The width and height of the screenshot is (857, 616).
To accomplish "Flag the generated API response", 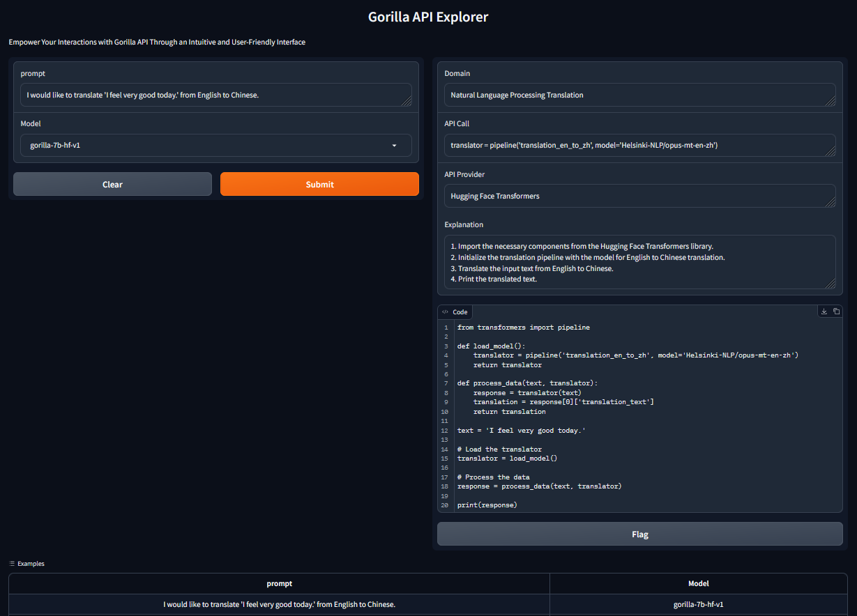I will [x=639, y=534].
